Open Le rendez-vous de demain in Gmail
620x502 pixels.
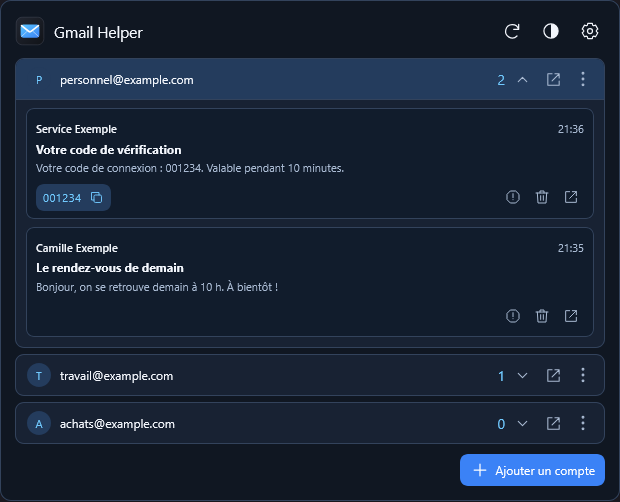click(x=571, y=316)
